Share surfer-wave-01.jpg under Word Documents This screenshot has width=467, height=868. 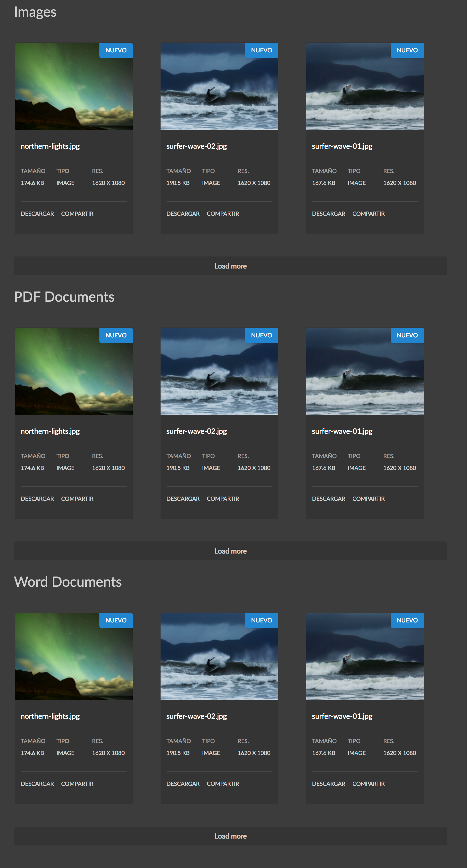point(369,783)
